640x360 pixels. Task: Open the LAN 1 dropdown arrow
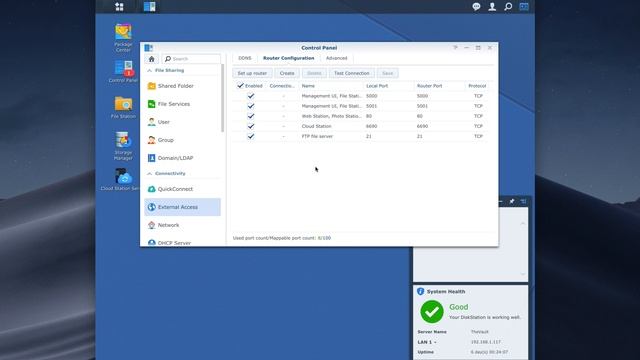(x=435, y=342)
